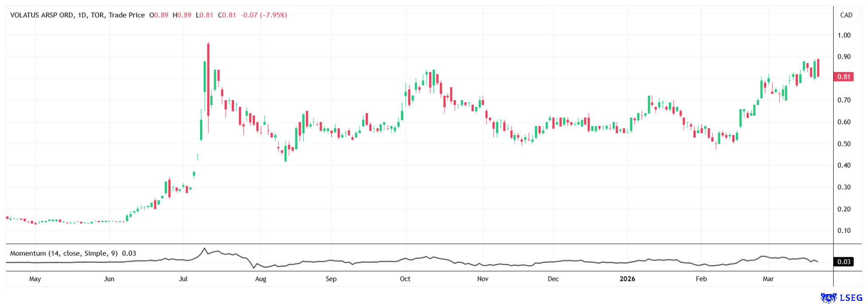Click the H0.89 high value in header

182,15
